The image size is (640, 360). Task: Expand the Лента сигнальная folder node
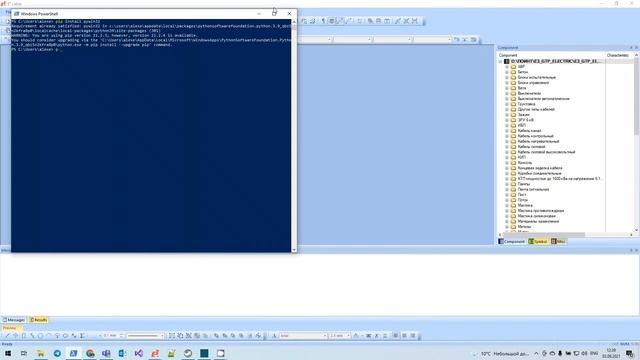pyautogui.click(x=507, y=189)
